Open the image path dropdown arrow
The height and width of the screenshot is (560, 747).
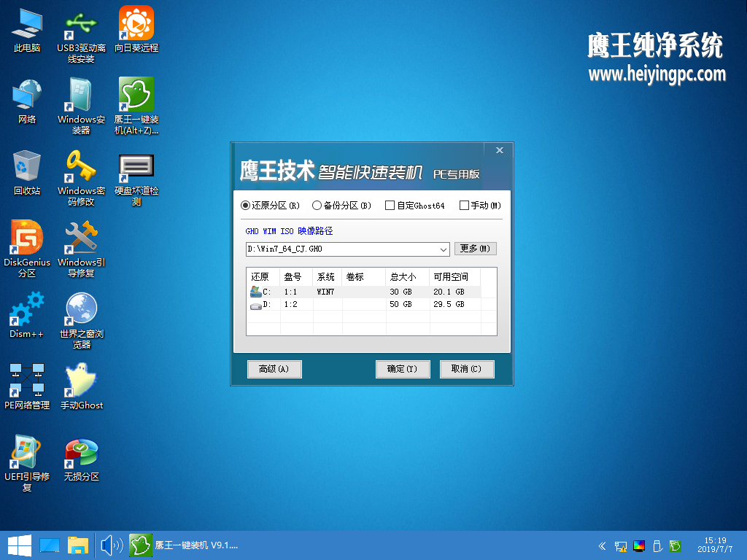pyautogui.click(x=443, y=249)
